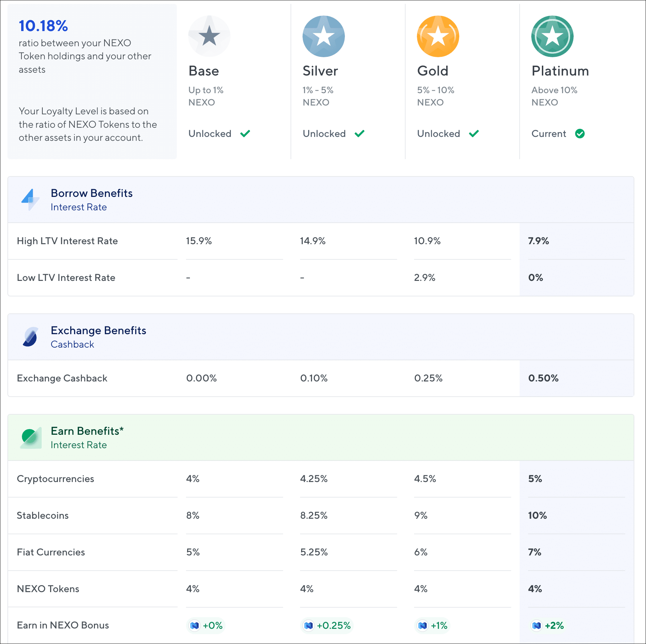Click the Gold tier star badge
Image resolution: width=646 pixels, height=644 pixels.
[x=438, y=36]
